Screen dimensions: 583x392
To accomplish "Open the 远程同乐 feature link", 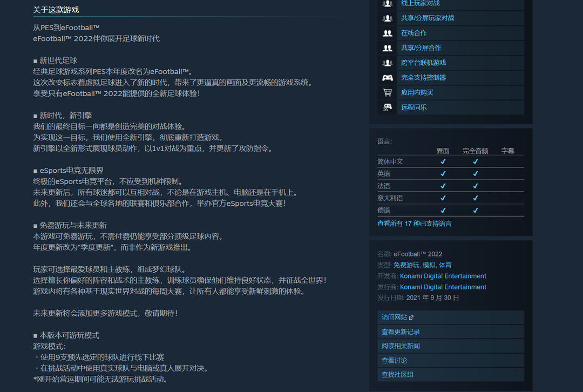I will point(413,107).
